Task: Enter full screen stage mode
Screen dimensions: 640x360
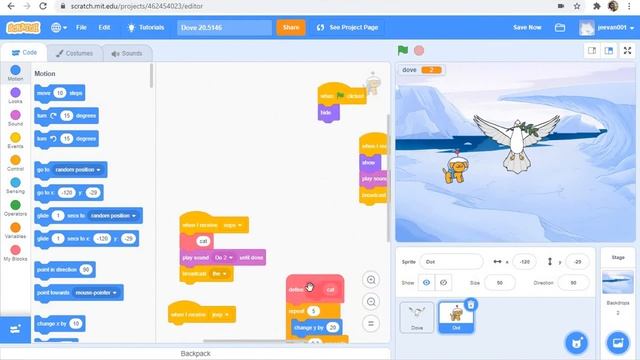Action: pyautogui.click(x=627, y=51)
